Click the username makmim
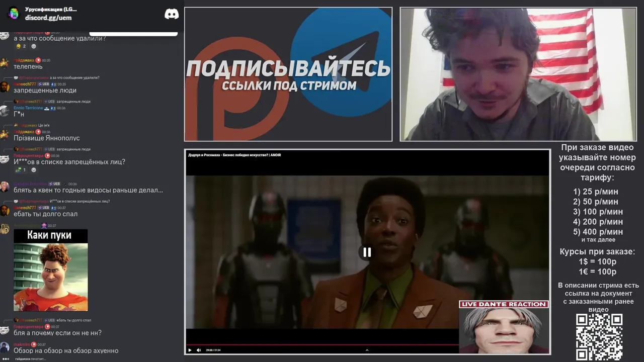Viewport: 644px width, 362px height. [x=22, y=344]
